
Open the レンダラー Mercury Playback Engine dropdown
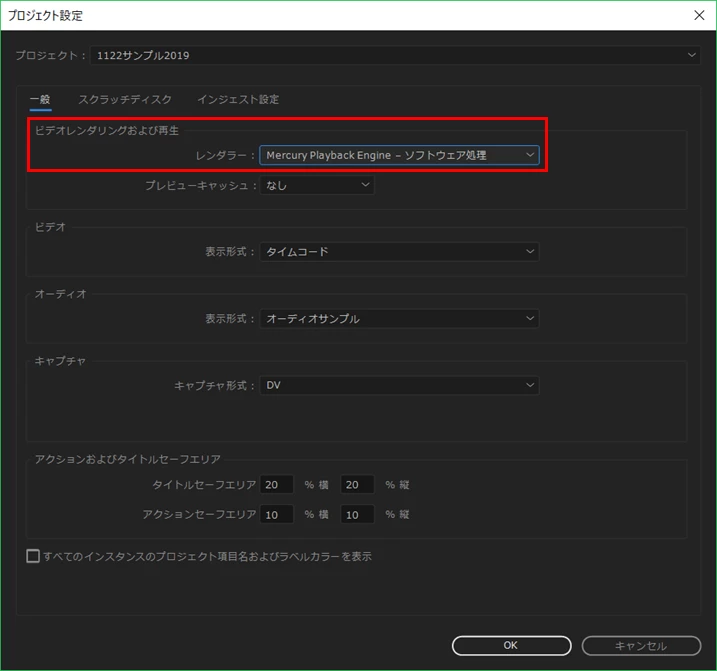pyautogui.click(x=399, y=155)
